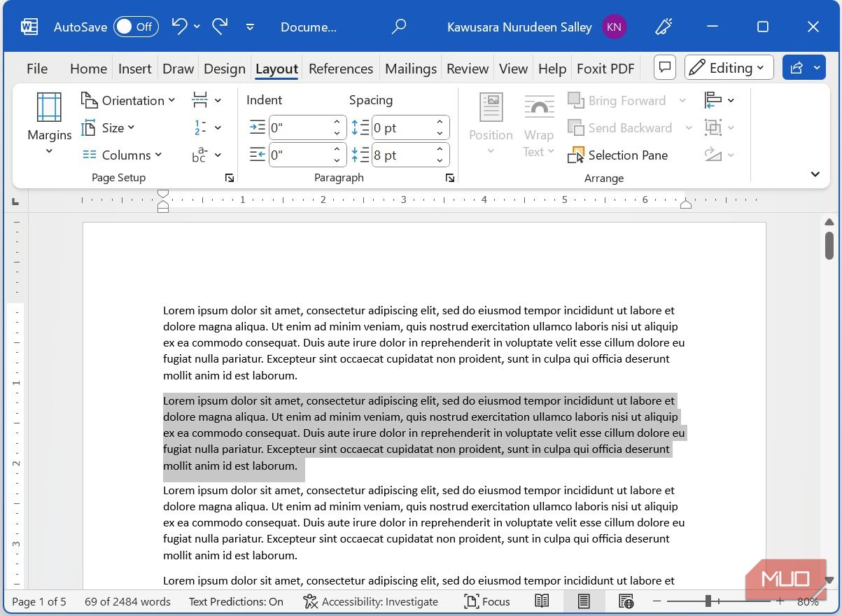
Task: Toggle Focus mode in status bar
Action: pyautogui.click(x=487, y=601)
